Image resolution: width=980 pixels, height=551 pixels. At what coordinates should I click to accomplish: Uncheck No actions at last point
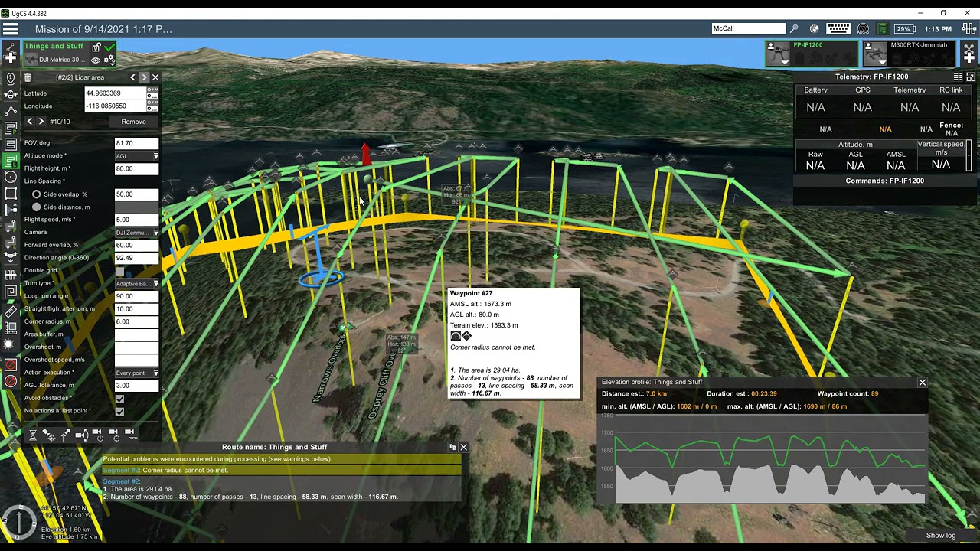[119, 412]
